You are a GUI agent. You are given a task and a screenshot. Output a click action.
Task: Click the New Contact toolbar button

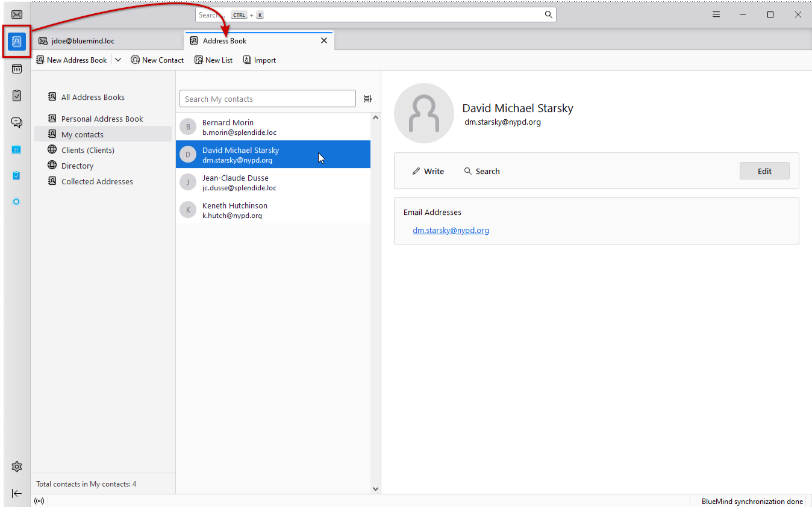[x=157, y=60]
